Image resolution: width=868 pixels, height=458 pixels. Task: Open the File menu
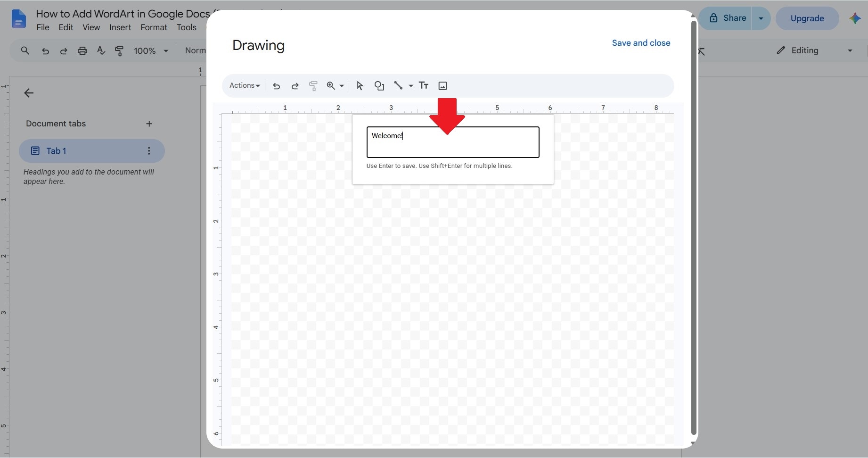(43, 27)
